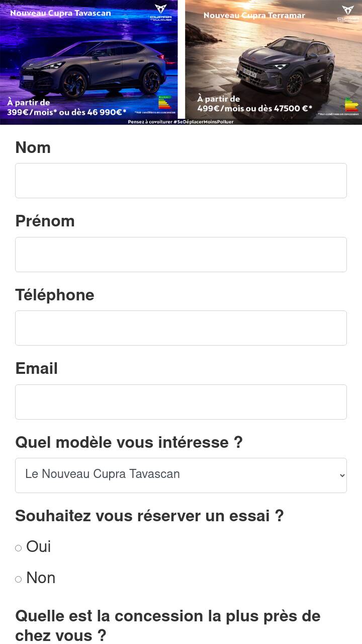
Task: Click the energy label on the Terramar ad
Action: [x=351, y=105]
